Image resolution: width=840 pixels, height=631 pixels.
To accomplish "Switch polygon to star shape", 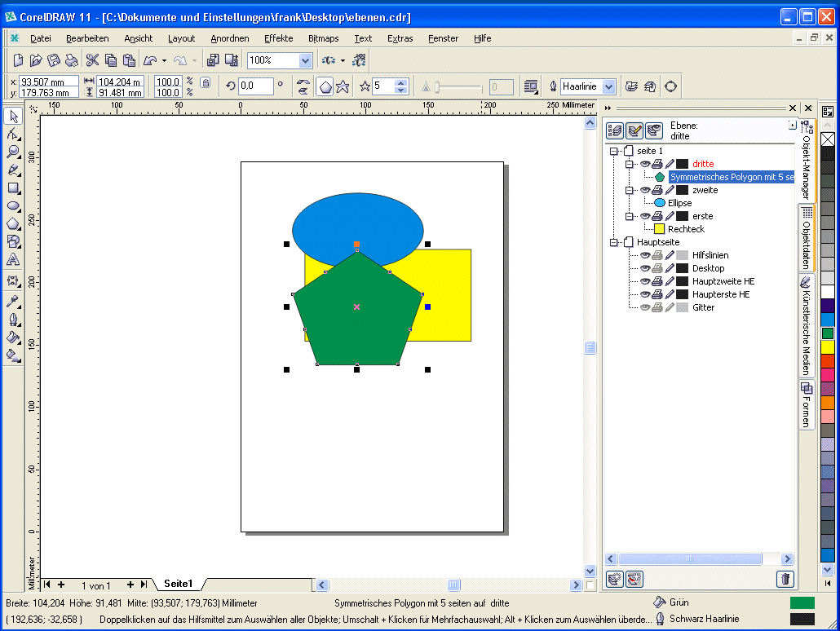I will [x=343, y=86].
